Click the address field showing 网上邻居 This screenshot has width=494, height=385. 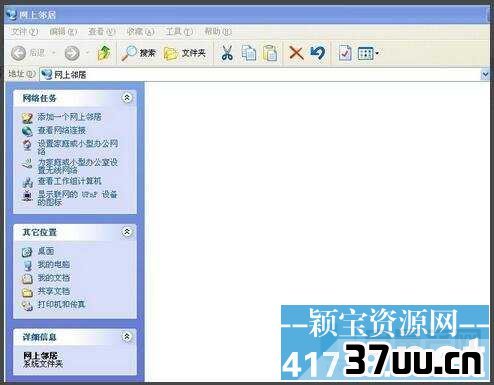pyautogui.click(x=260, y=74)
